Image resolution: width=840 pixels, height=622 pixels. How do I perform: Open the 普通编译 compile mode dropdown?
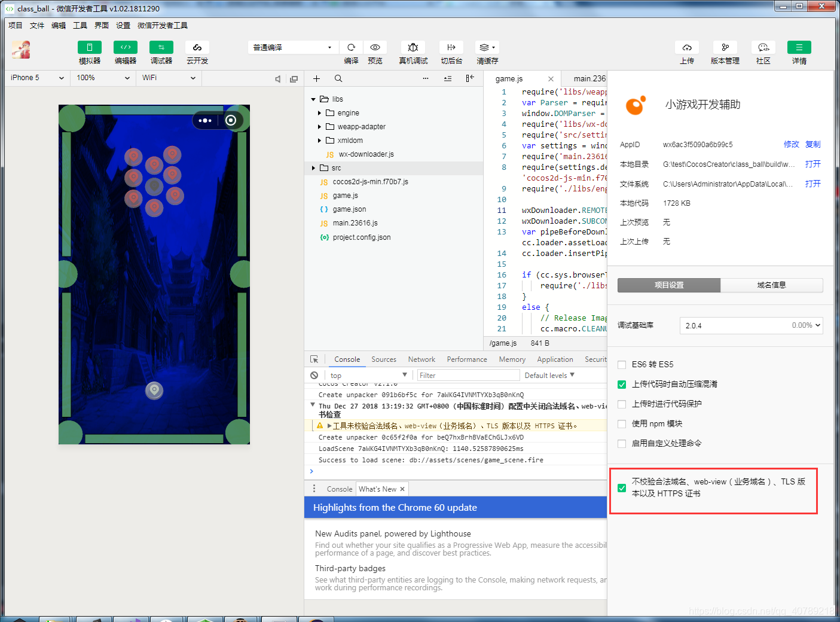tap(293, 47)
